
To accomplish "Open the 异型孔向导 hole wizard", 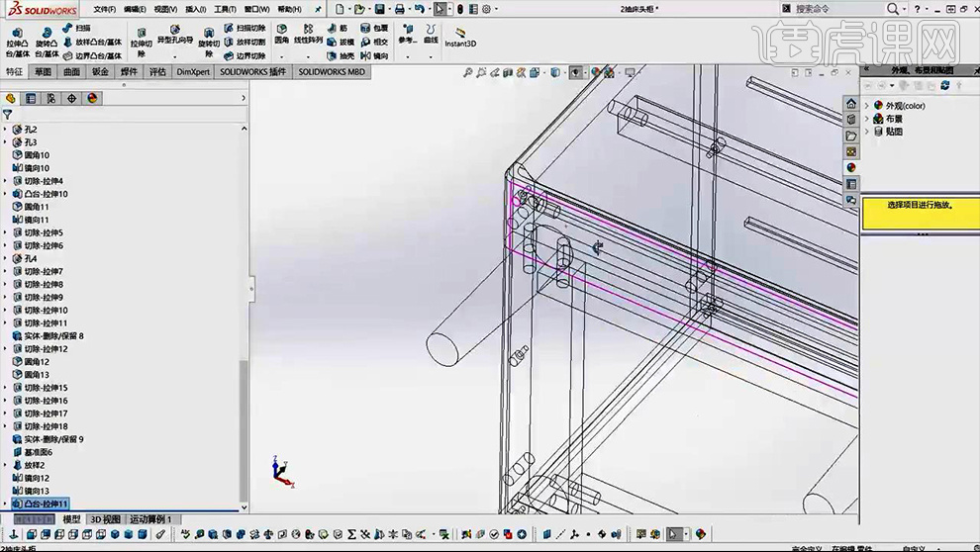I will pos(175,35).
